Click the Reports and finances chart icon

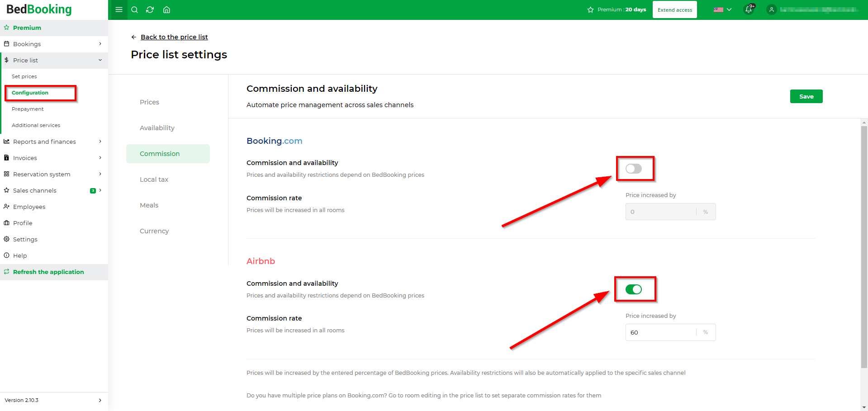[6, 142]
